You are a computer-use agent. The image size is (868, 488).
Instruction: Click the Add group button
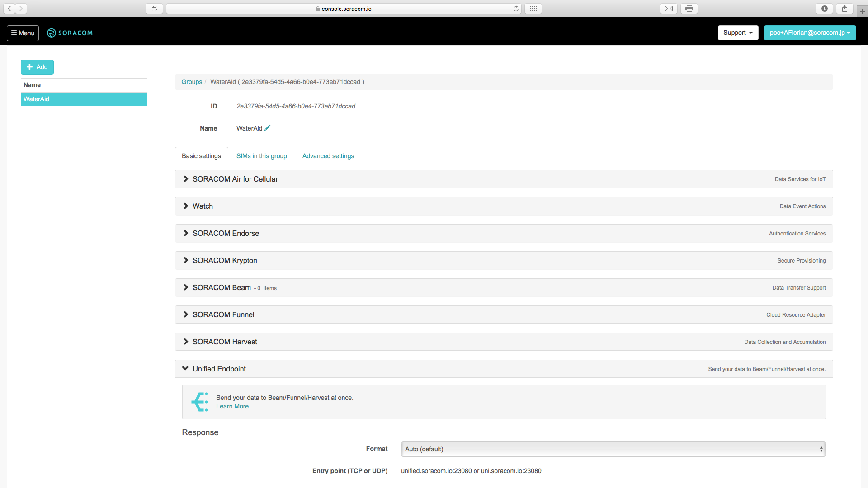[x=37, y=67]
